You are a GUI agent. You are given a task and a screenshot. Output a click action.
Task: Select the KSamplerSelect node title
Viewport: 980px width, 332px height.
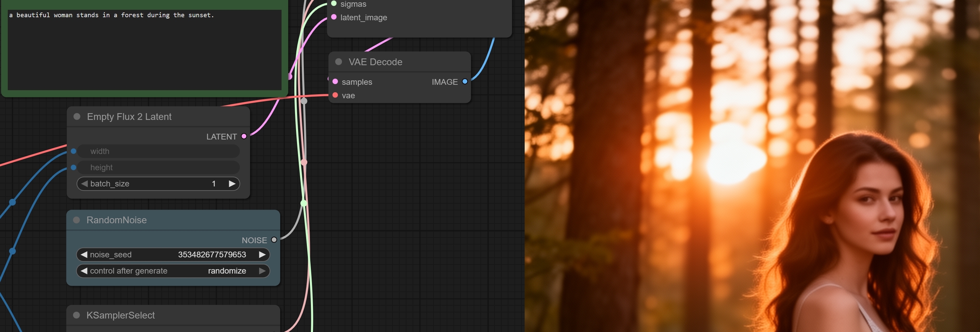pos(121,315)
